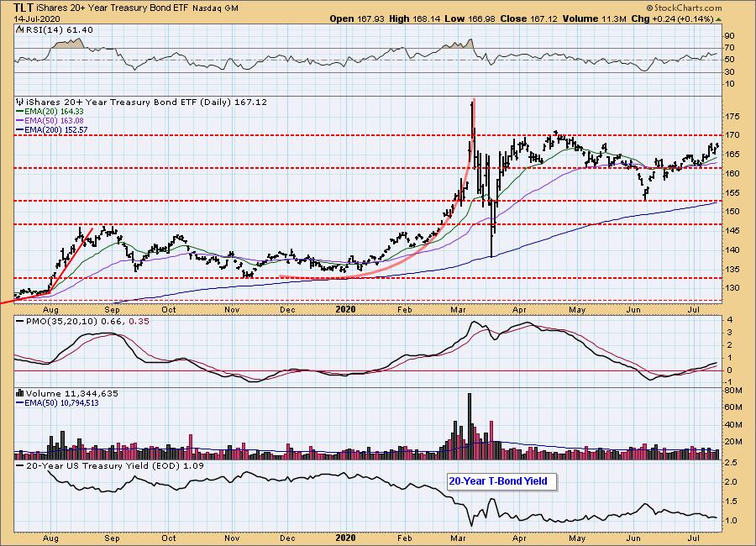This screenshot has height=546, width=756.
Task: Click the 170 price axis label
Action: pos(732,135)
